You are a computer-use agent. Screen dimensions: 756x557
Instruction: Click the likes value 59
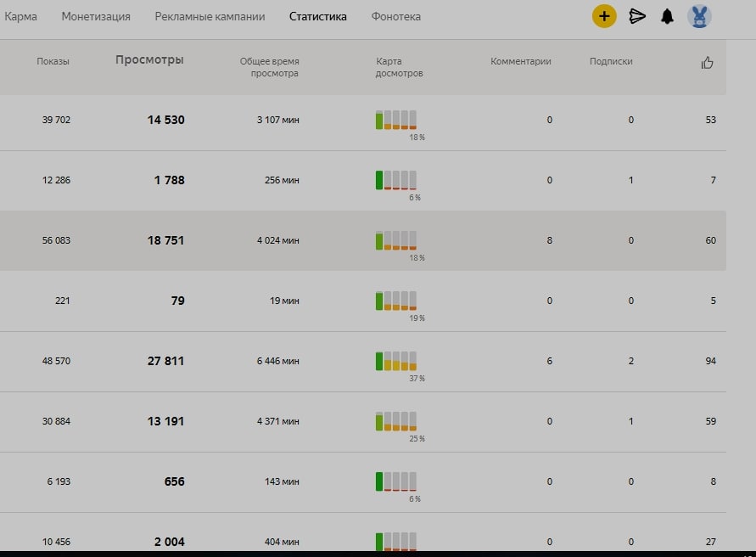coord(711,421)
